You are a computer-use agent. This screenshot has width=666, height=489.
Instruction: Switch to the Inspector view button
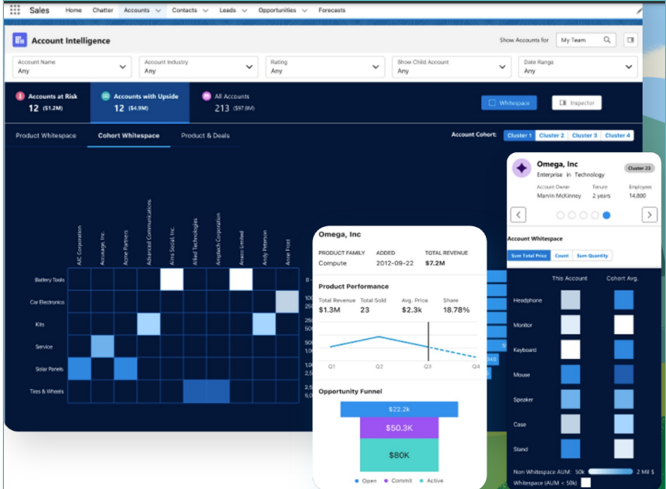tap(574, 103)
